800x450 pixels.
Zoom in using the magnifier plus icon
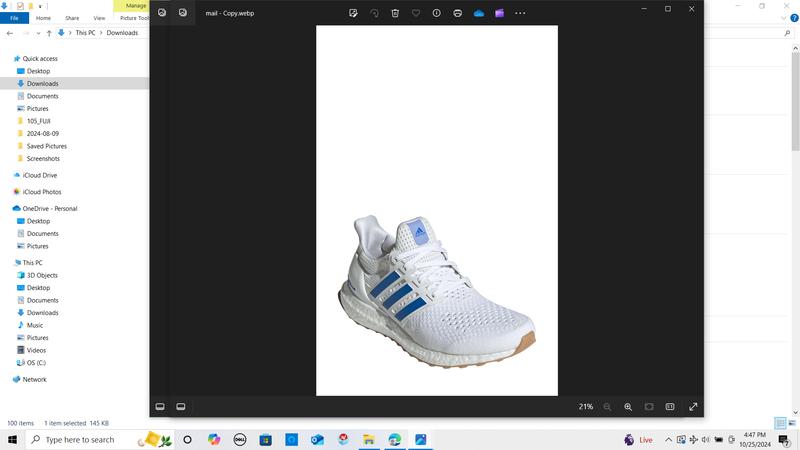[x=628, y=407]
